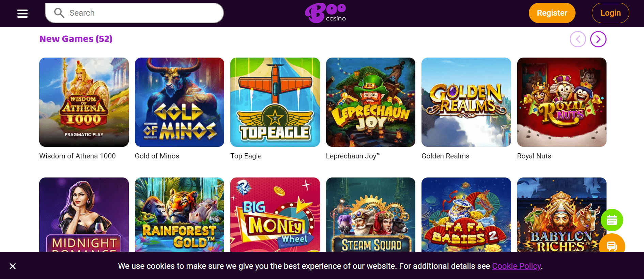Open Royal Nuts game tile
644x279 pixels.
click(562, 102)
